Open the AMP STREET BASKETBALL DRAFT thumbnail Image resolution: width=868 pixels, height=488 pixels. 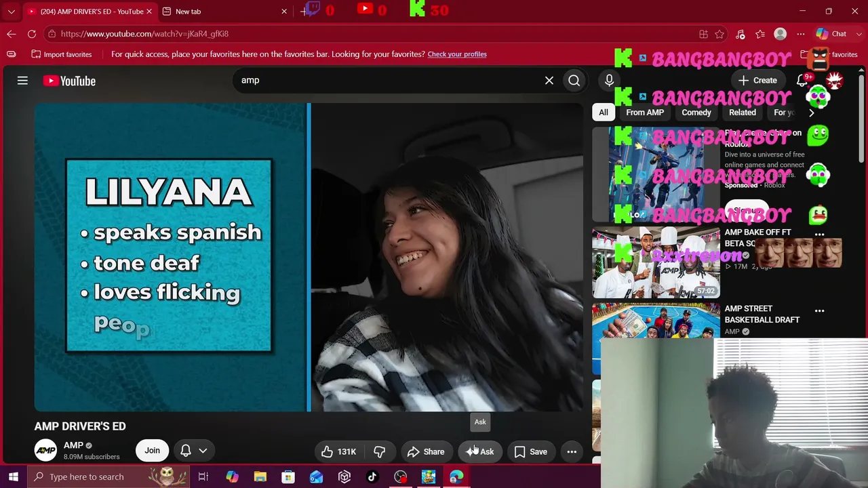point(656,338)
